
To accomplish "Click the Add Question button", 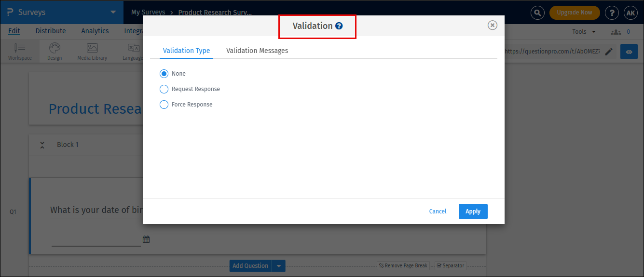I will (x=250, y=266).
